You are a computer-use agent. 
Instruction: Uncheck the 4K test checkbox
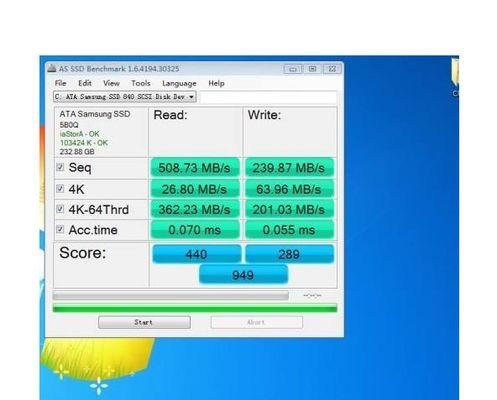coord(60,189)
